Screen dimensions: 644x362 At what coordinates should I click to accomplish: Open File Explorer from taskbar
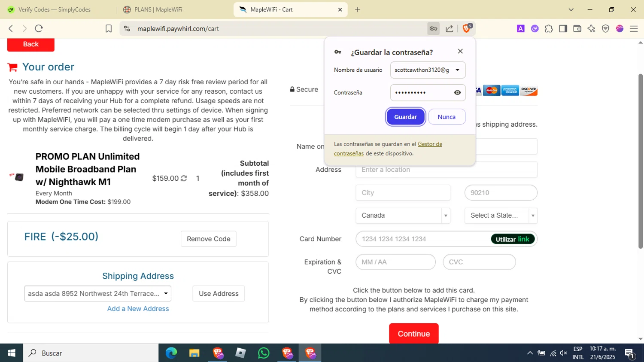[x=194, y=353]
